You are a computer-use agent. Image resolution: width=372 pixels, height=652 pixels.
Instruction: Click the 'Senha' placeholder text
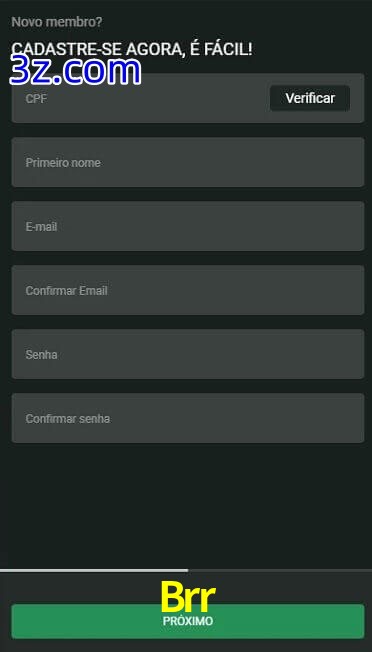tap(42, 355)
